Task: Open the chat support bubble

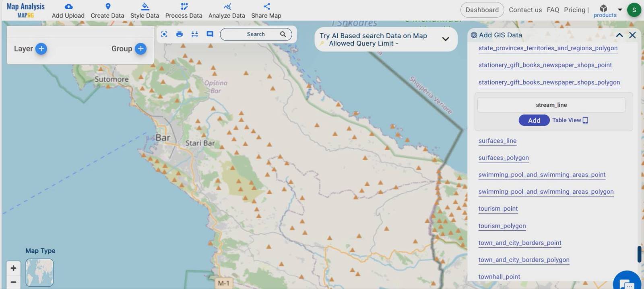Action: pyautogui.click(x=627, y=283)
